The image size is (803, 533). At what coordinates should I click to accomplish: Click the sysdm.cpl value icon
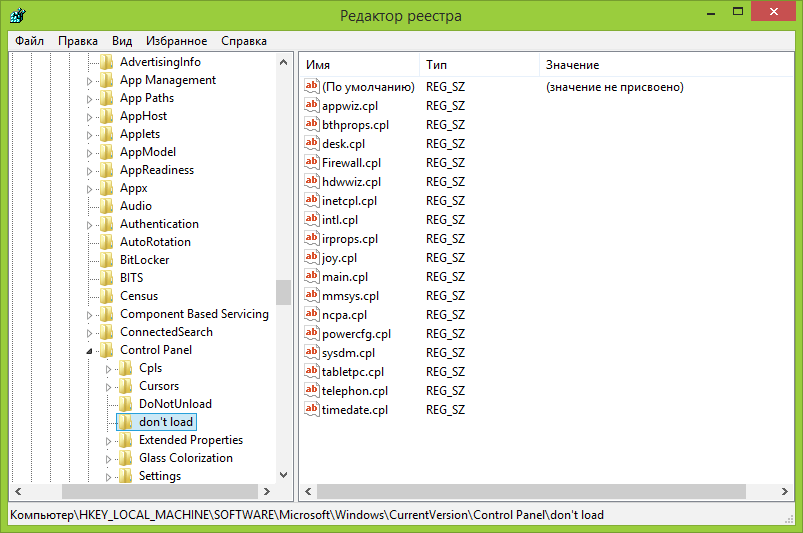(311, 353)
